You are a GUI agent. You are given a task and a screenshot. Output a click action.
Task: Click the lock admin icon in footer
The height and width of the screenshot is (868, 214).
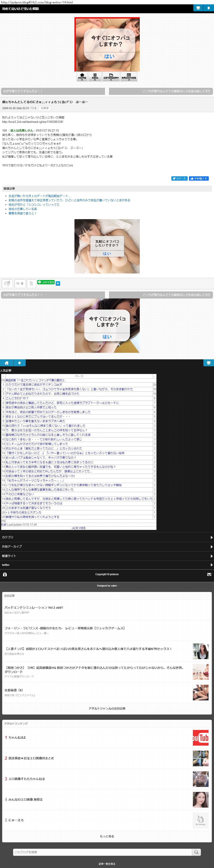[5, 574]
